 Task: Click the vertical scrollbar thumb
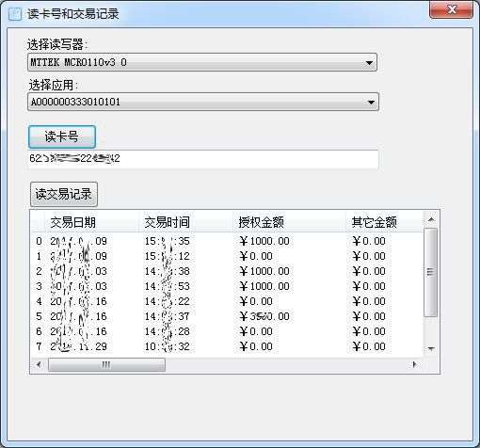pos(431,272)
